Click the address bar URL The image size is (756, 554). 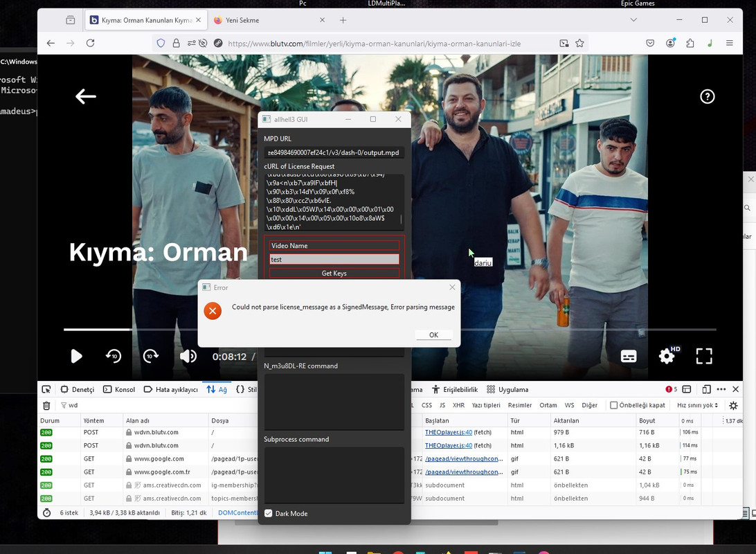coord(374,44)
